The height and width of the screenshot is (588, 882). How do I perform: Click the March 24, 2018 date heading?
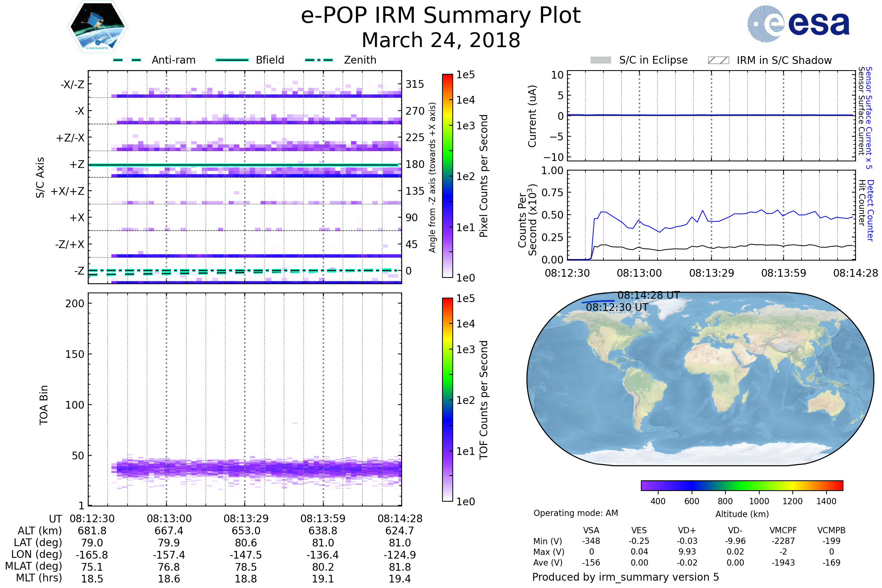441,40
